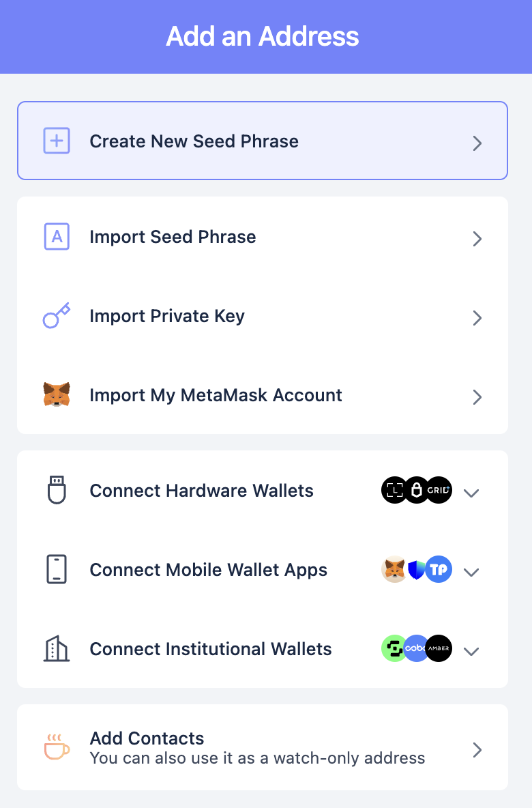Click the plus icon for new seed phrase
Screen dimensions: 532x808
point(56,141)
